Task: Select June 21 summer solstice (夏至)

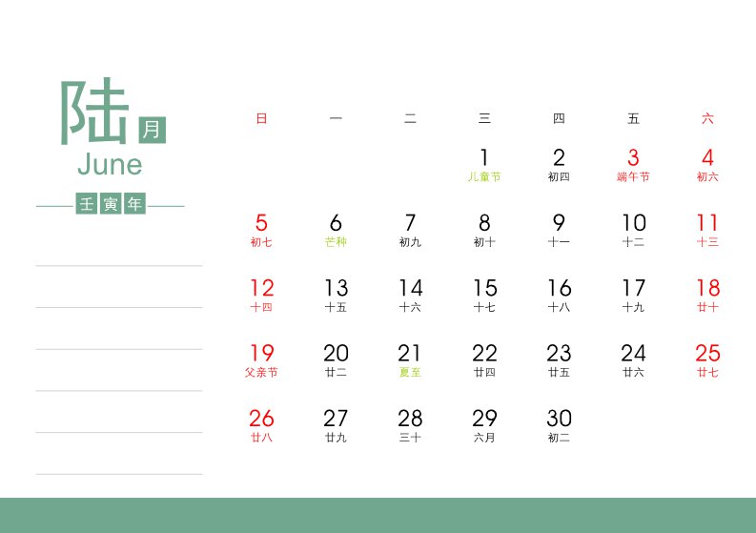Action: (x=410, y=360)
